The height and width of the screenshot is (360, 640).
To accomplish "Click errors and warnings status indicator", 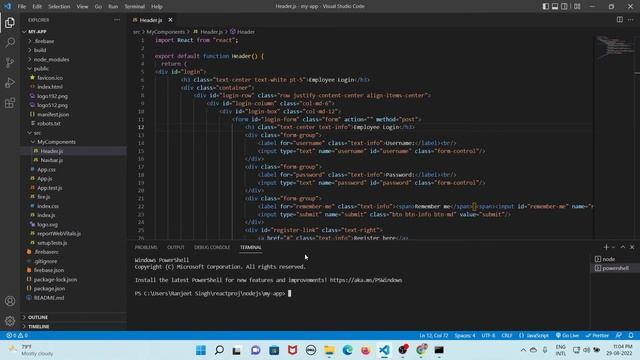I will [x=17, y=336].
